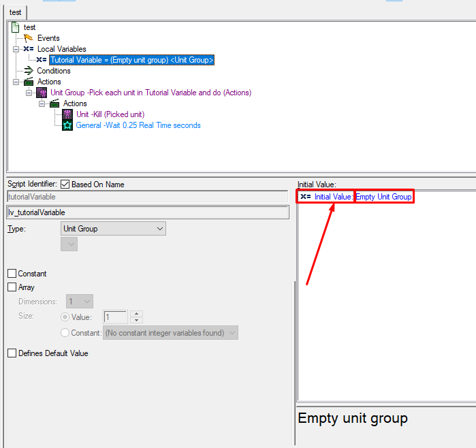Open the small dropdown below Type

point(69,244)
